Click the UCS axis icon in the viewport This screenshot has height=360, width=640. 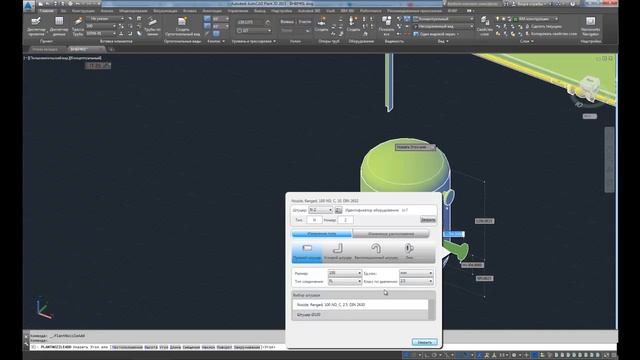coord(44,309)
